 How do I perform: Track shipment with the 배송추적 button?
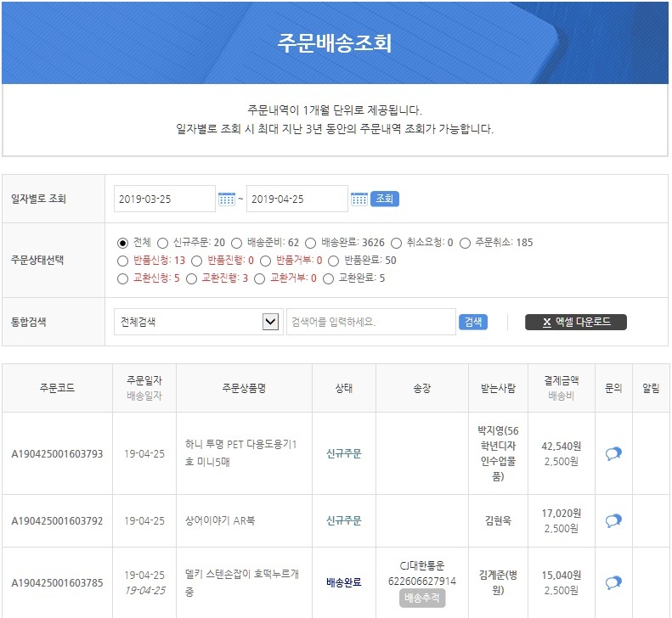[422, 599]
